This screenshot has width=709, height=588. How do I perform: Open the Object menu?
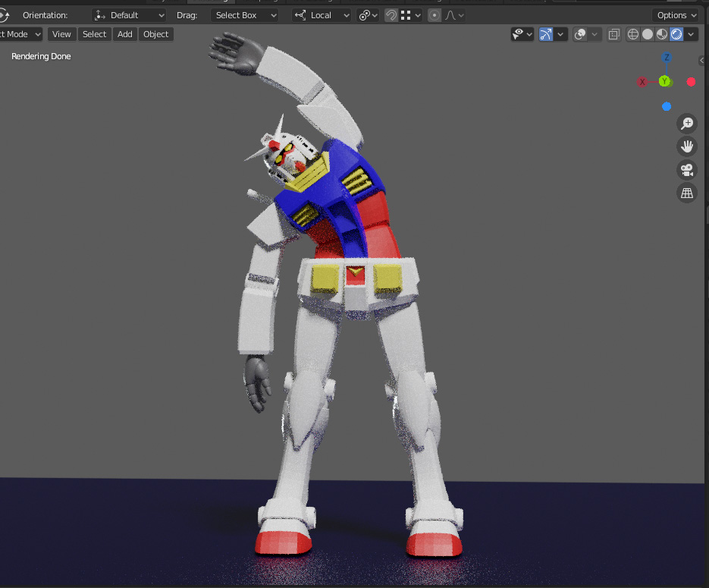[155, 34]
